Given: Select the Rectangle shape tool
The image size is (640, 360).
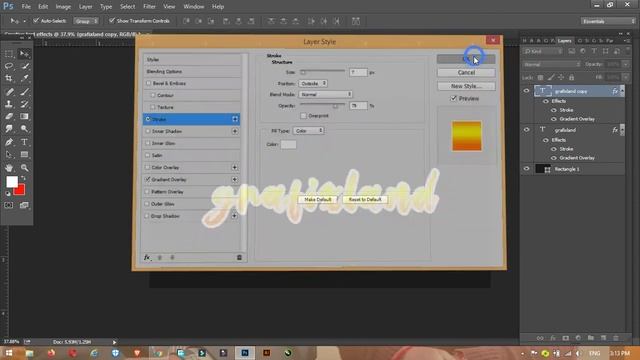Looking at the screenshot, I should point(24,155).
